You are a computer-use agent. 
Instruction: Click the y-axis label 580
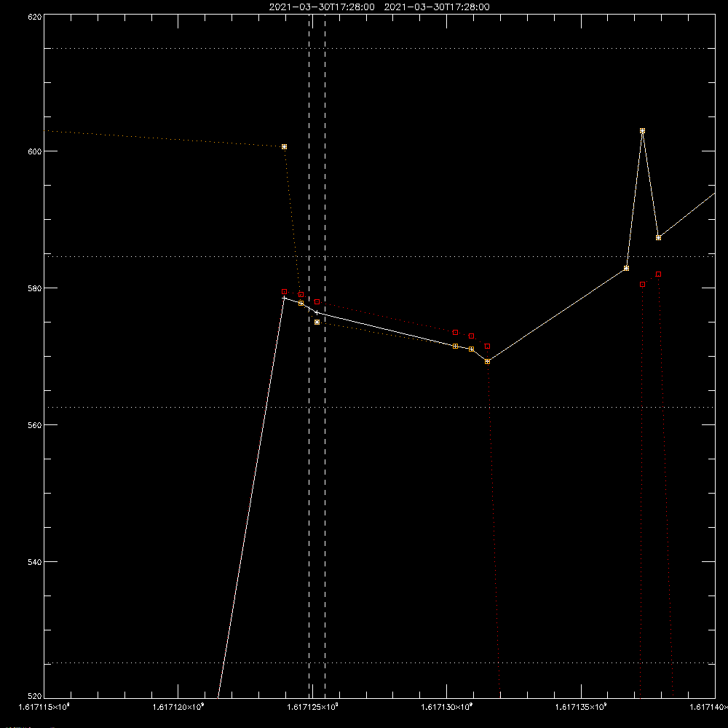[35, 288]
